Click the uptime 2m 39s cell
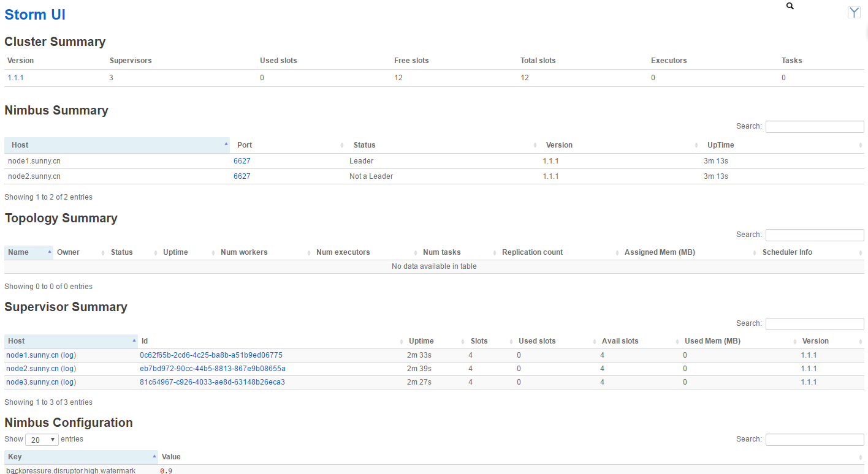This screenshot has height=474, width=868. 419,369
